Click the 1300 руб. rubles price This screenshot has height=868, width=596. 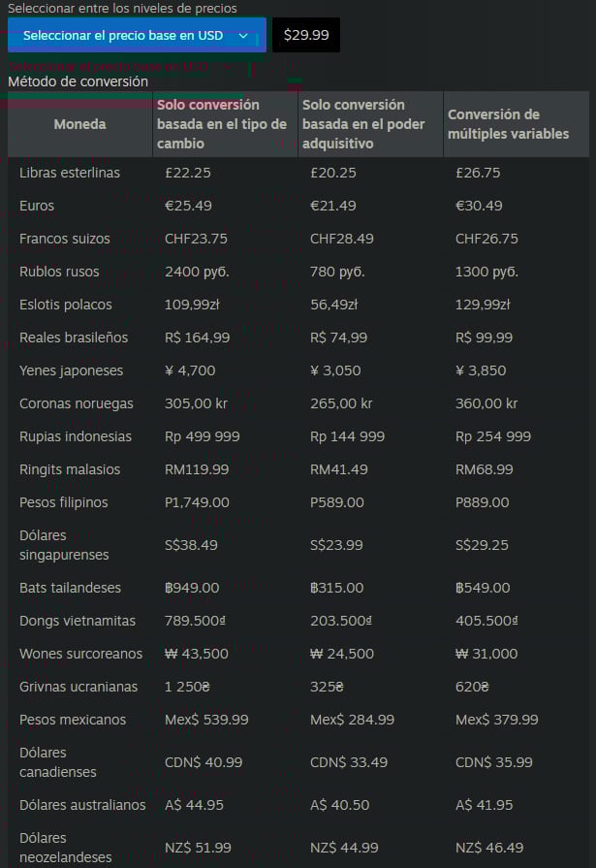coord(487,272)
